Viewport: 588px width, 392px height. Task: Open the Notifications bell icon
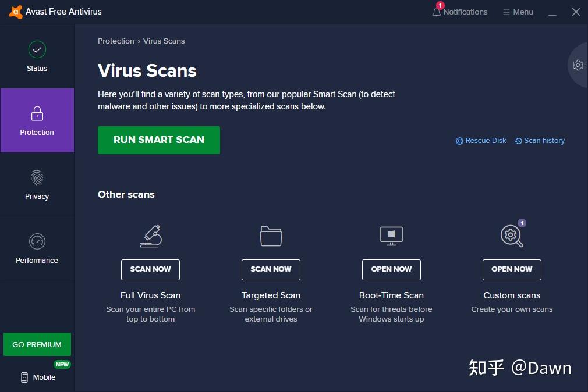(436, 12)
